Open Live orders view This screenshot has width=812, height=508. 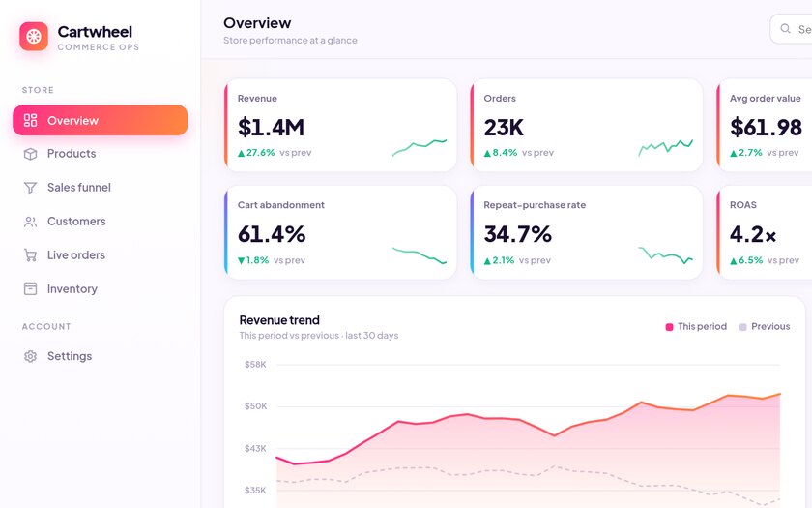tap(100, 255)
